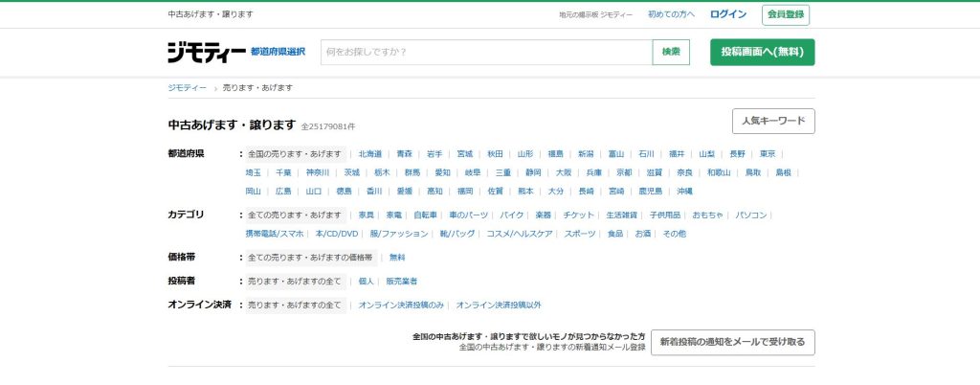Select オンライン決済投稿のみ filter
980x385 pixels.
(x=401, y=305)
